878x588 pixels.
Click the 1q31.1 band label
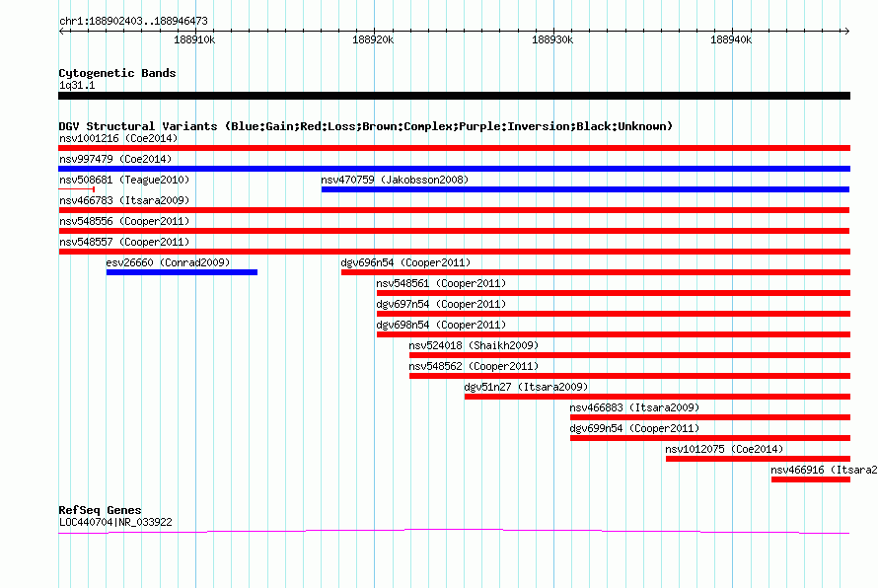point(77,85)
